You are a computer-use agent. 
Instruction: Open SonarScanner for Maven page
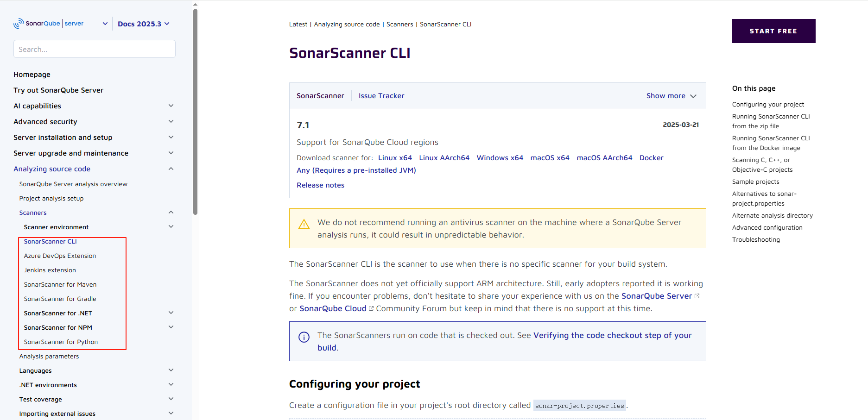(x=60, y=285)
